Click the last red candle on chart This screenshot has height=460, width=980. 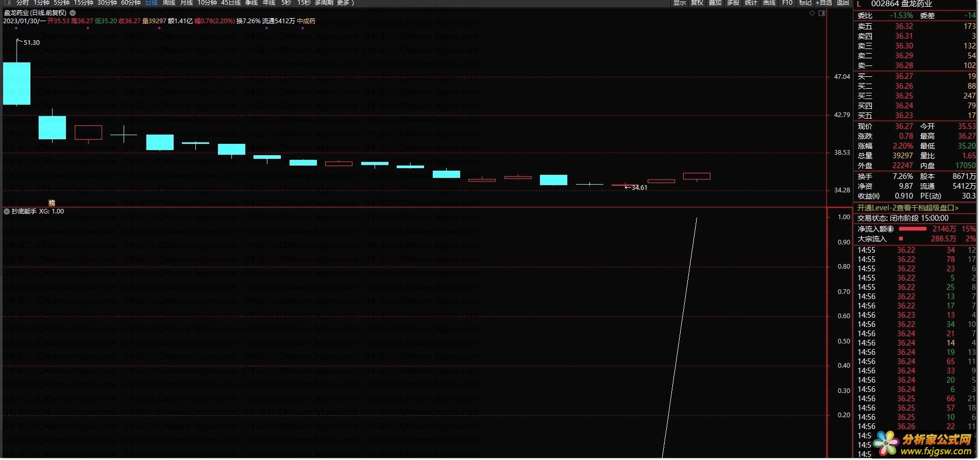tap(697, 176)
